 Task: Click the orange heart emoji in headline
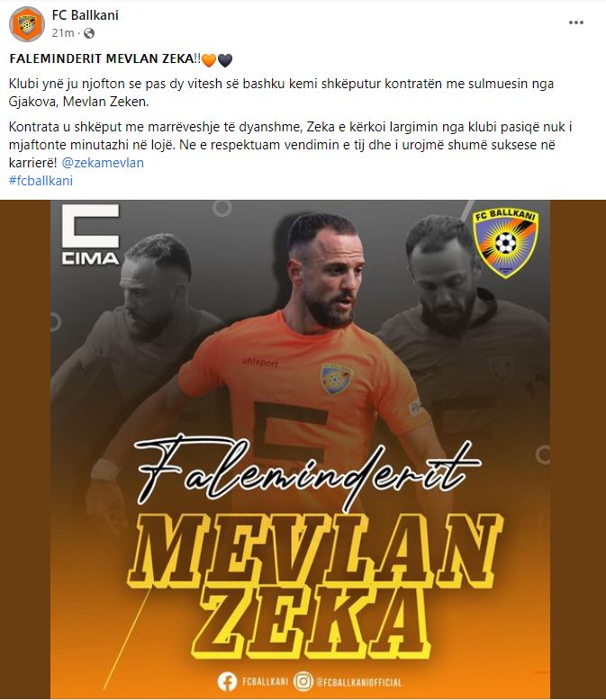point(209,59)
